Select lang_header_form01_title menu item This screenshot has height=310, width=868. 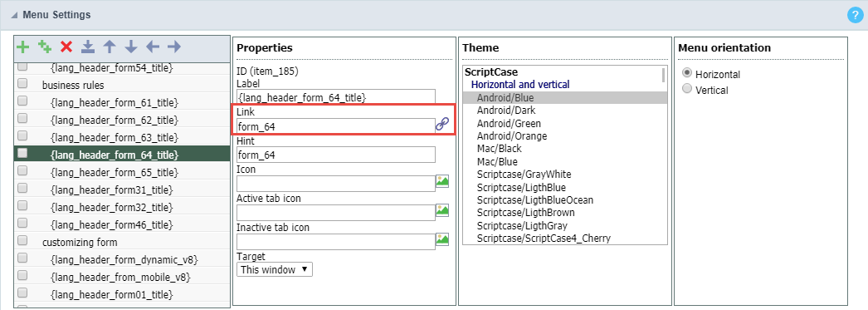112,294
